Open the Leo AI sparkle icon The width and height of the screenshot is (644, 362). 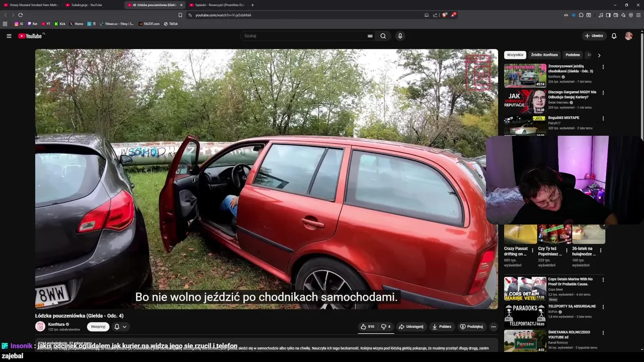[623, 15]
